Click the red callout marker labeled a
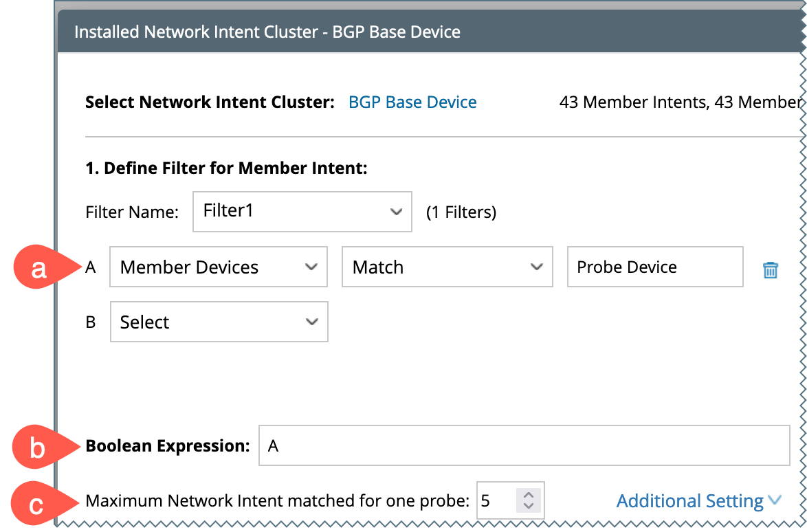The image size is (807, 532). coord(39,267)
